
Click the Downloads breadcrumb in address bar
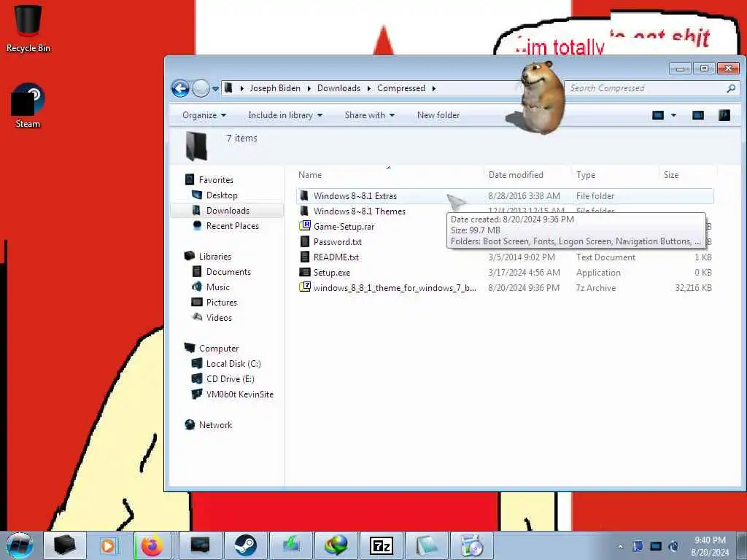pyautogui.click(x=338, y=88)
